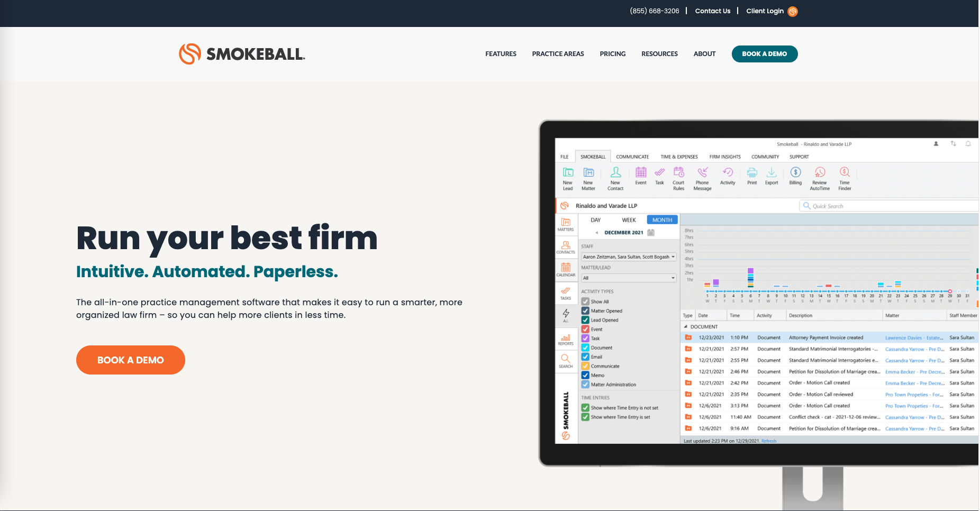Screen dimensions: 980x511
Task: Toggle Show where Time Entry is not set
Action: 585,408
